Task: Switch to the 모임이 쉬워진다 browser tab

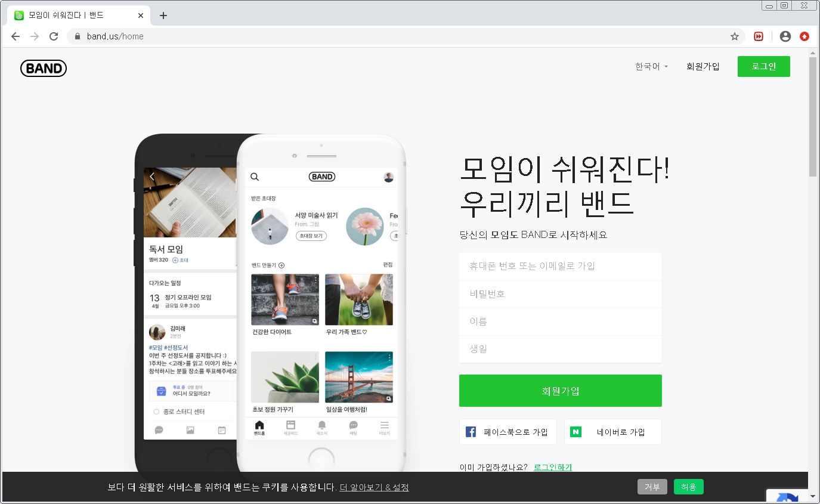Action: [x=78, y=16]
